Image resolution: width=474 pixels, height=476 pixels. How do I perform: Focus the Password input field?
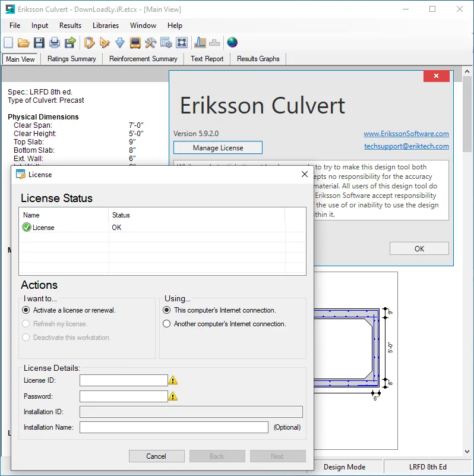pos(124,396)
